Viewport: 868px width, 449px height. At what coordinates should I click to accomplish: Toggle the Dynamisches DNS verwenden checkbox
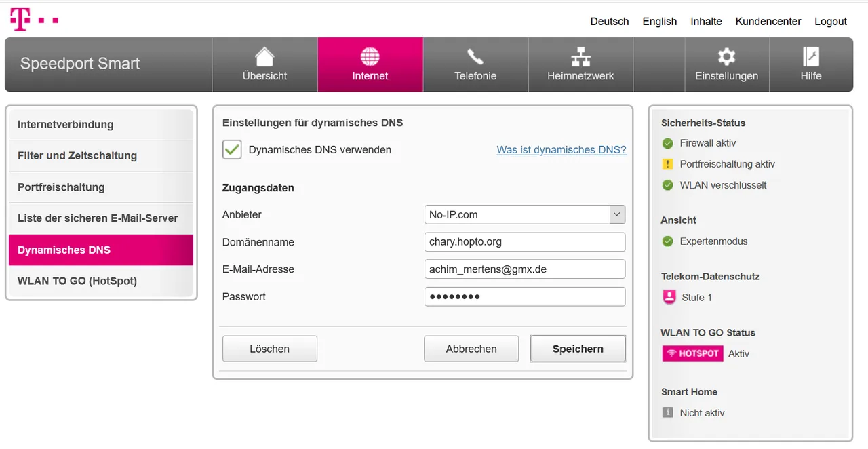232,150
